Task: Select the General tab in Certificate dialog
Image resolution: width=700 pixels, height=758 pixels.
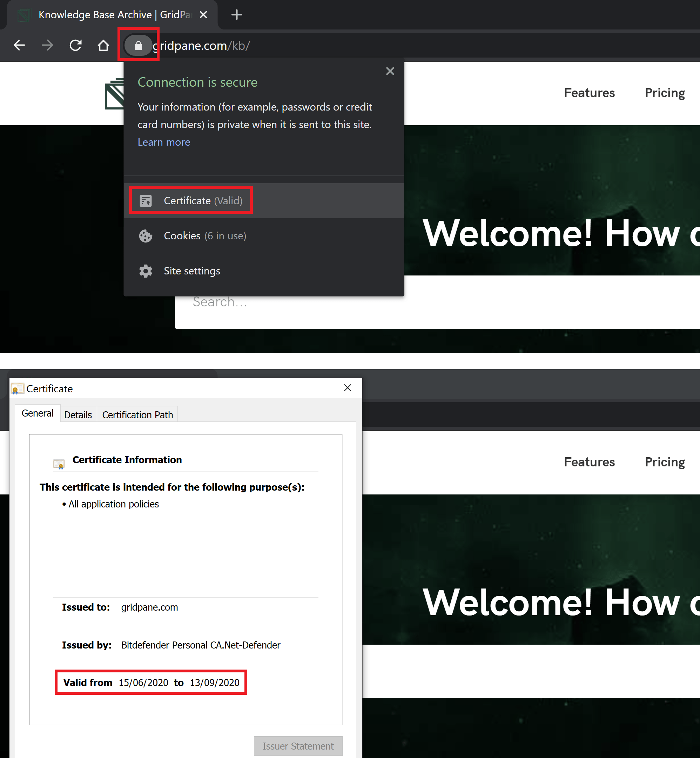Action: click(38, 413)
